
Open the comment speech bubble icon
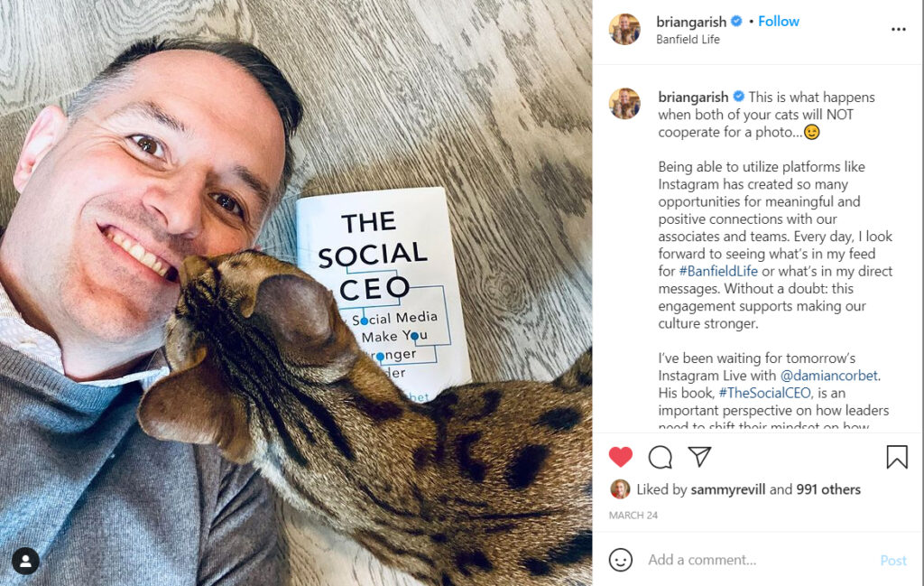(660, 457)
